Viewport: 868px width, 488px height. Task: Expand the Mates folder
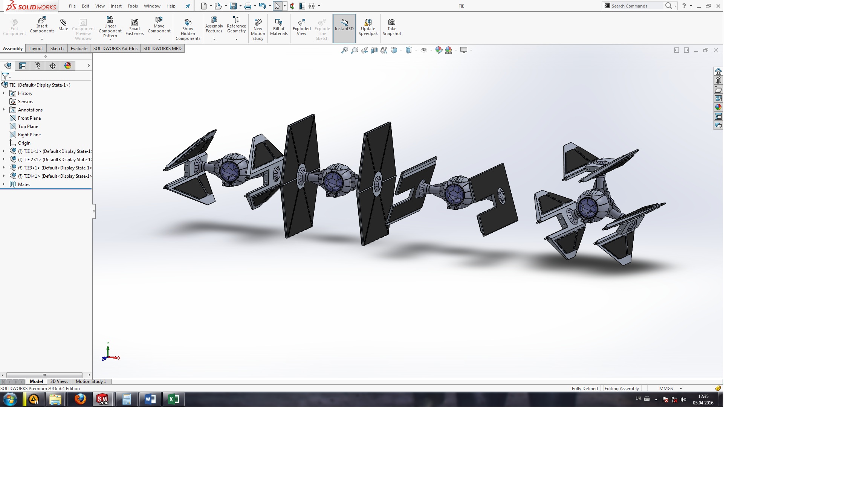[5, 184]
